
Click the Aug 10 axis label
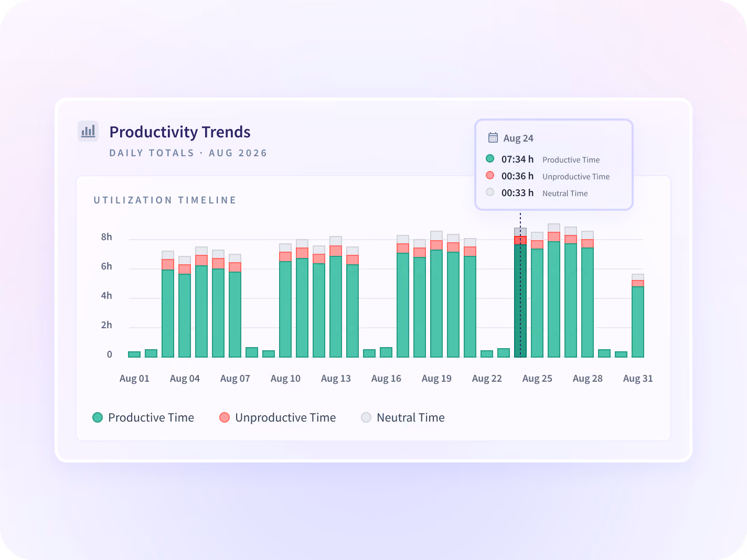point(285,379)
